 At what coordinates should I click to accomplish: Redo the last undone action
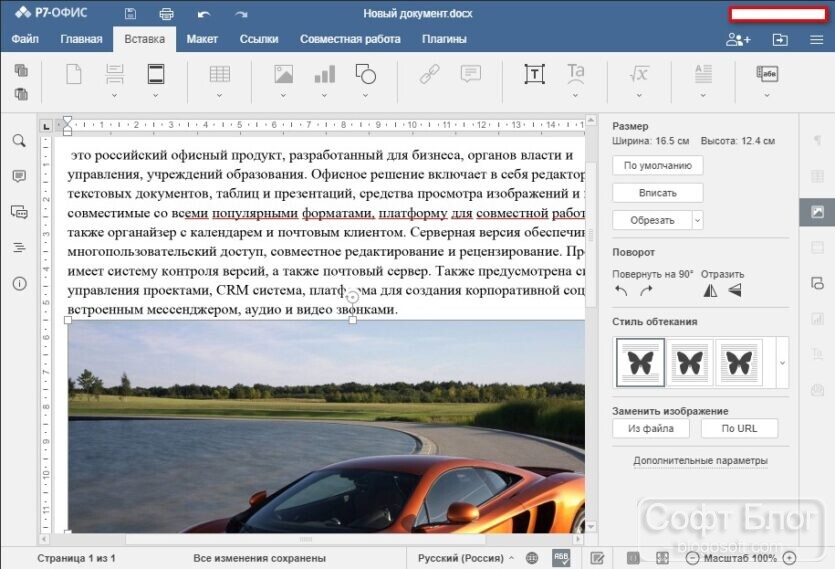pos(241,14)
